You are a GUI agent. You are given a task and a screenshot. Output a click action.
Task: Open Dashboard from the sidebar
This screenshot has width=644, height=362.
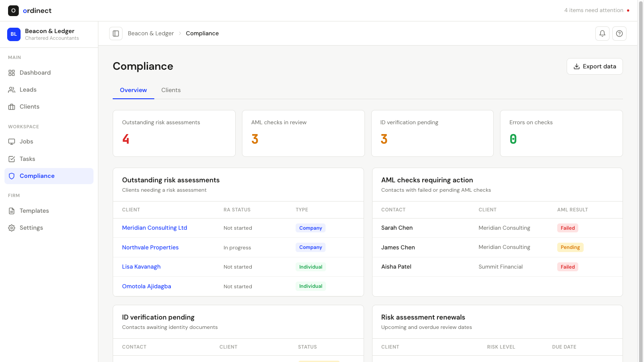[x=49, y=73]
